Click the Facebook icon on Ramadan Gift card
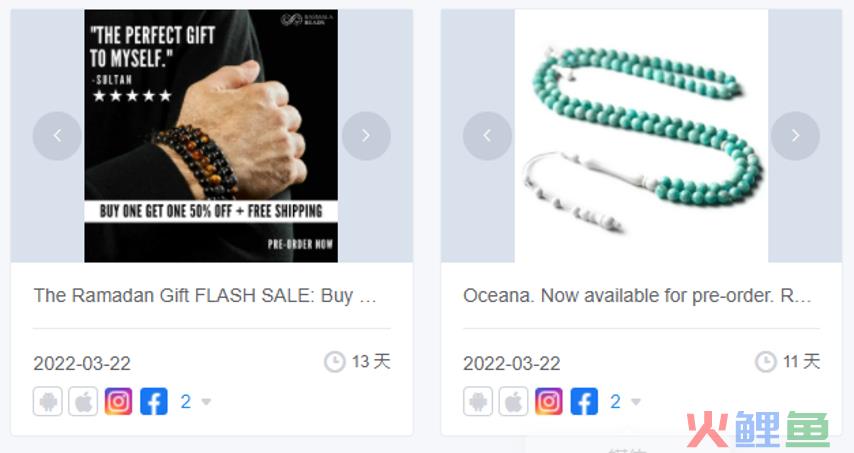The width and height of the screenshot is (854, 453). click(x=154, y=402)
